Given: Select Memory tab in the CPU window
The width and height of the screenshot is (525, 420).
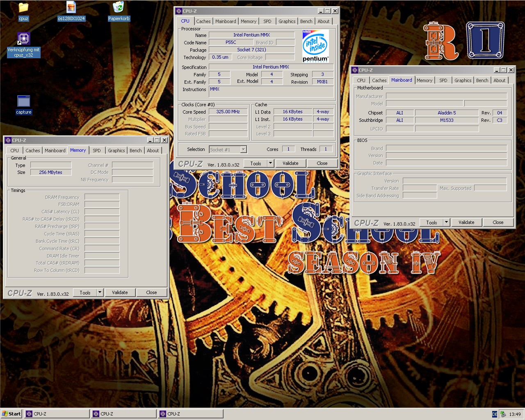Looking at the screenshot, I should (x=249, y=21).
